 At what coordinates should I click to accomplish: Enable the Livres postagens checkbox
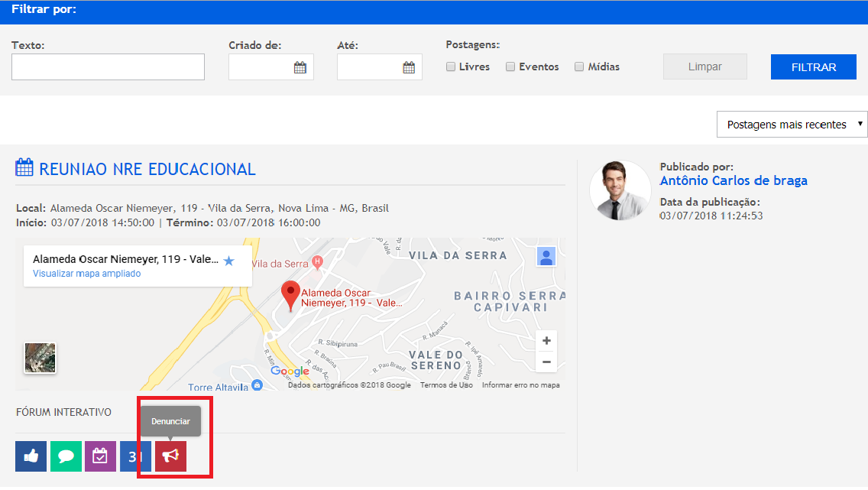point(451,67)
